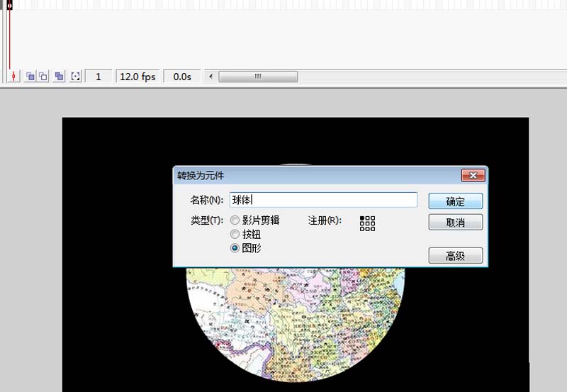This screenshot has width=567, height=392.
Task: Toggle the Onion Skin icon
Action: point(30,77)
